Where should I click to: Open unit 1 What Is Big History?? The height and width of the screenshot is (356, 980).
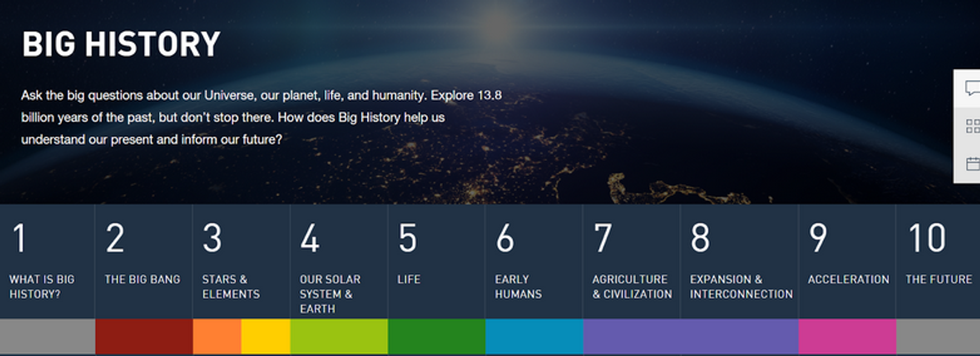47,261
